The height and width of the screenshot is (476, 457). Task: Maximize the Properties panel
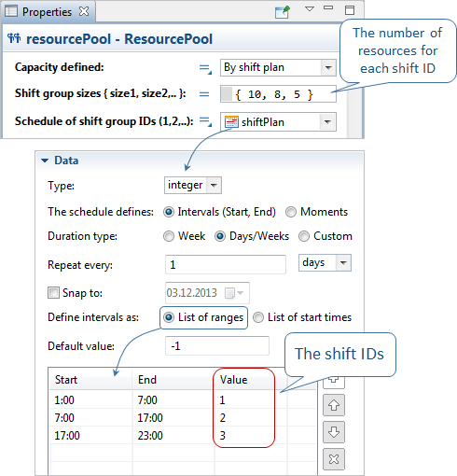tap(350, 10)
